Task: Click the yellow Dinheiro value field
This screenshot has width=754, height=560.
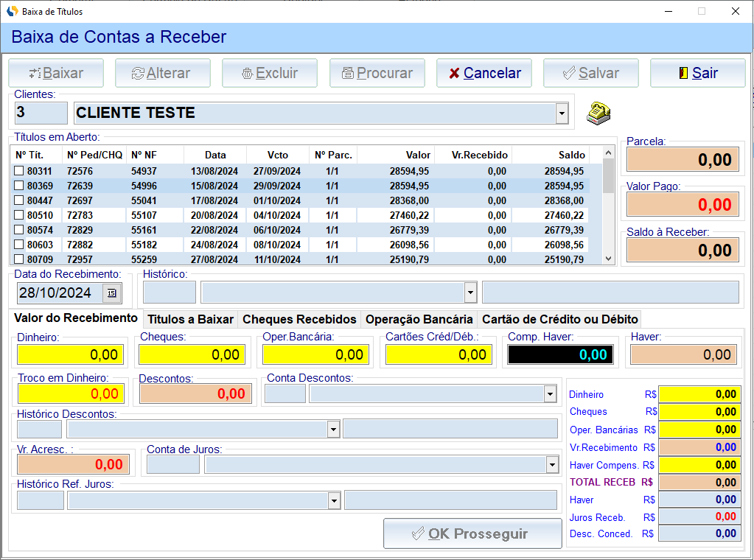Action: coord(71,354)
